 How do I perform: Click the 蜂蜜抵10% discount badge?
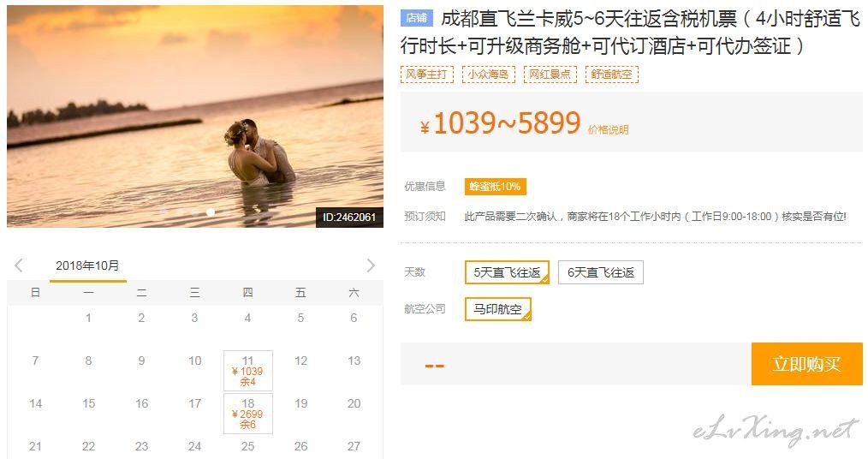pyautogui.click(x=495, y=187)
